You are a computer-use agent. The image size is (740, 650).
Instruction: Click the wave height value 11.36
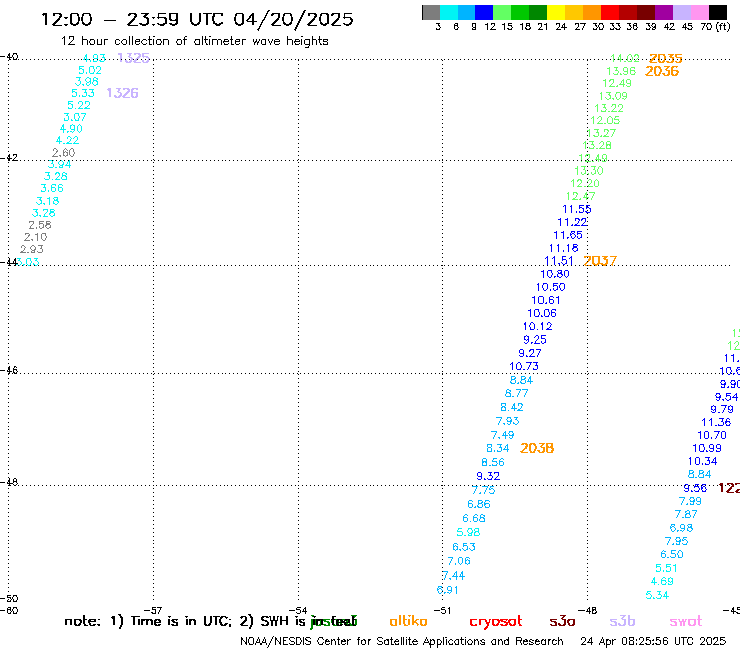coord(716,423)
